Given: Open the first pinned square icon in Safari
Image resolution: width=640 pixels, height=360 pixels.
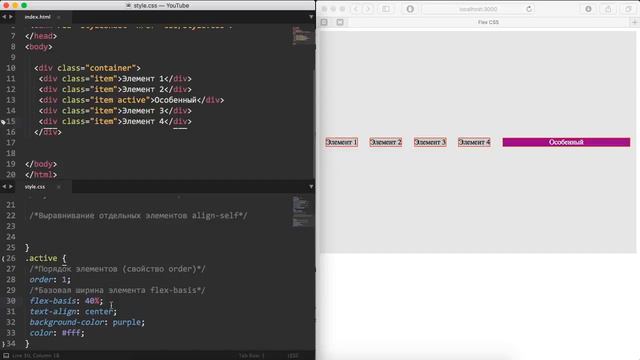Looking at the screenshot, I should click(324, 22).
